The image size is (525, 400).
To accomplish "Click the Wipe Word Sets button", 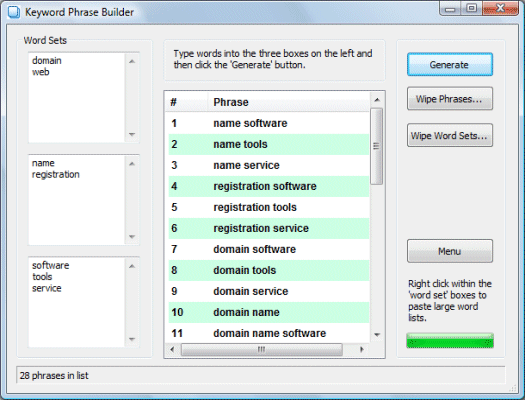I will pyautogui.click(x=449, y=135).
